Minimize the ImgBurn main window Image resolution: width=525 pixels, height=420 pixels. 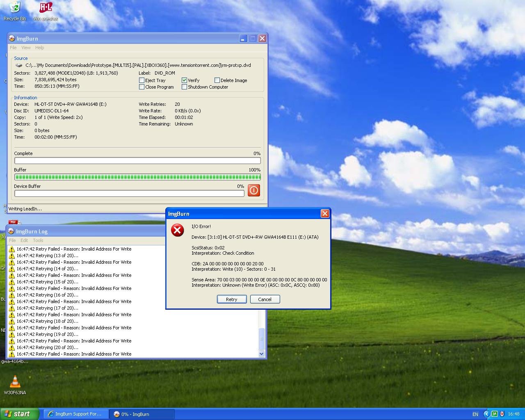pyautogui.click(x=243, y=39)
